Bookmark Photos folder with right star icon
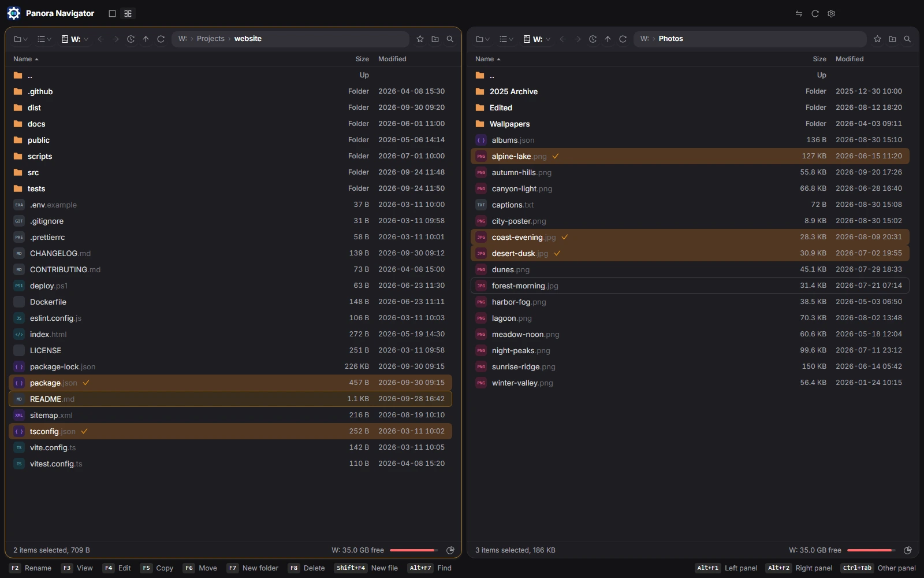Screen dimensions: 924x578 tap(877, 39)
